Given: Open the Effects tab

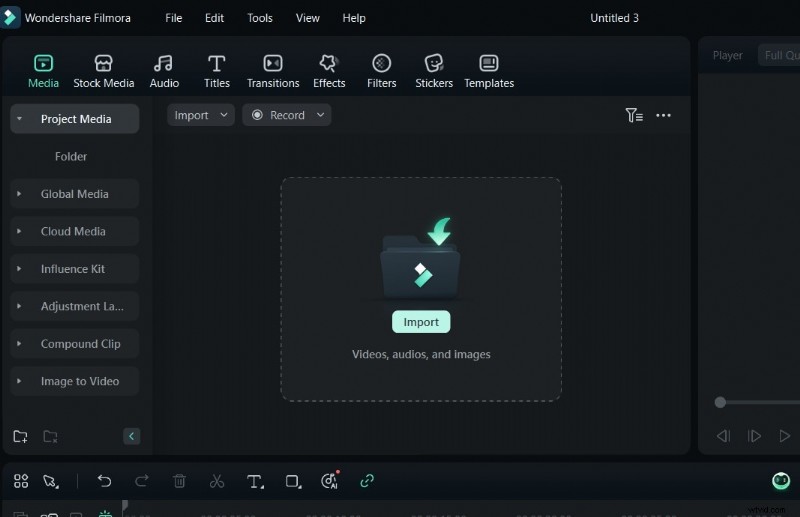Looking at the screenshot, I should [x=329, y=71].
